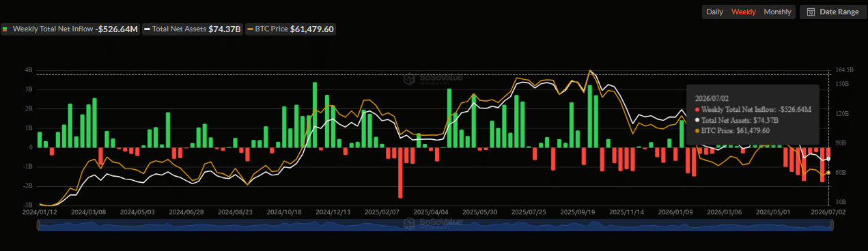Click the chart peak near 2025/09/19
Image resolution: width=868 pixels, height=251 pixels.
590,70
